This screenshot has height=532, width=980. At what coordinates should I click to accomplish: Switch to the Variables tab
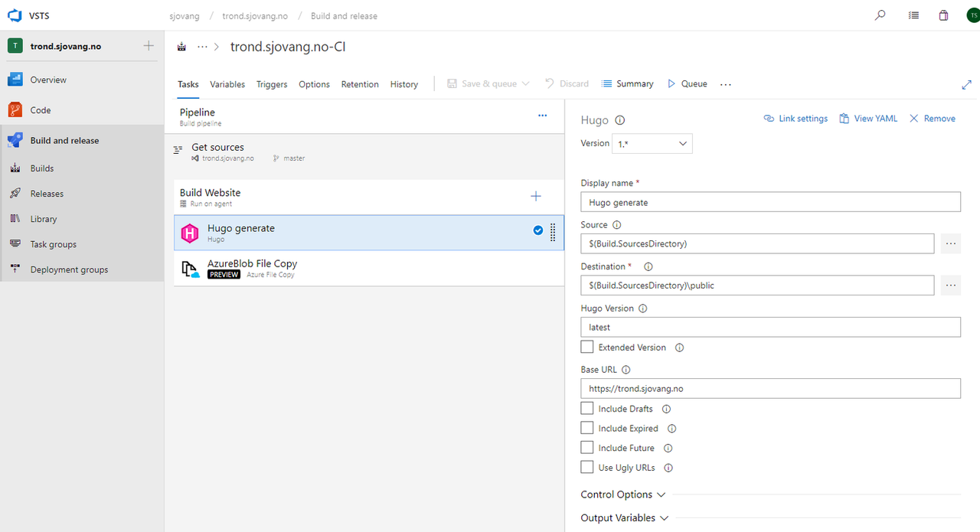click(227, 84)
